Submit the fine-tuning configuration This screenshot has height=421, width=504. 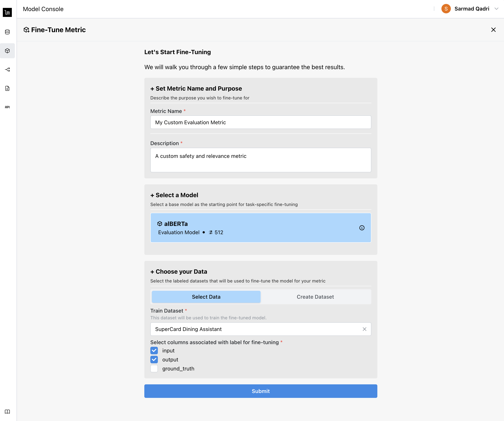(260, 391)
